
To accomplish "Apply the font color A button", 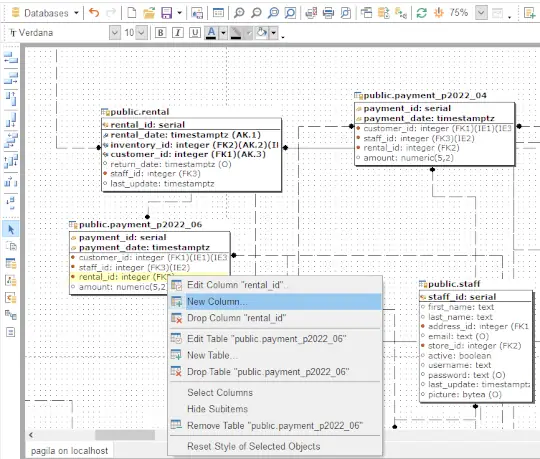I will [x=211, y=33].
